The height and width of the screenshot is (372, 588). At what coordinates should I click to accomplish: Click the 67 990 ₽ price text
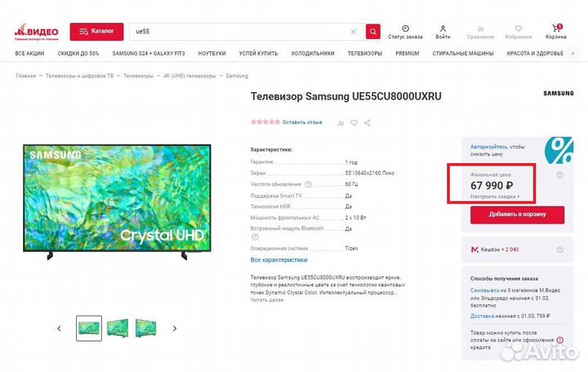point(492,185)
